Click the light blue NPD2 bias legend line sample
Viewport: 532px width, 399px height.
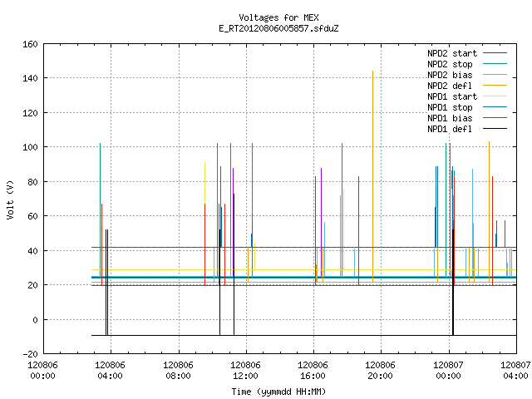tap(495, 75)
